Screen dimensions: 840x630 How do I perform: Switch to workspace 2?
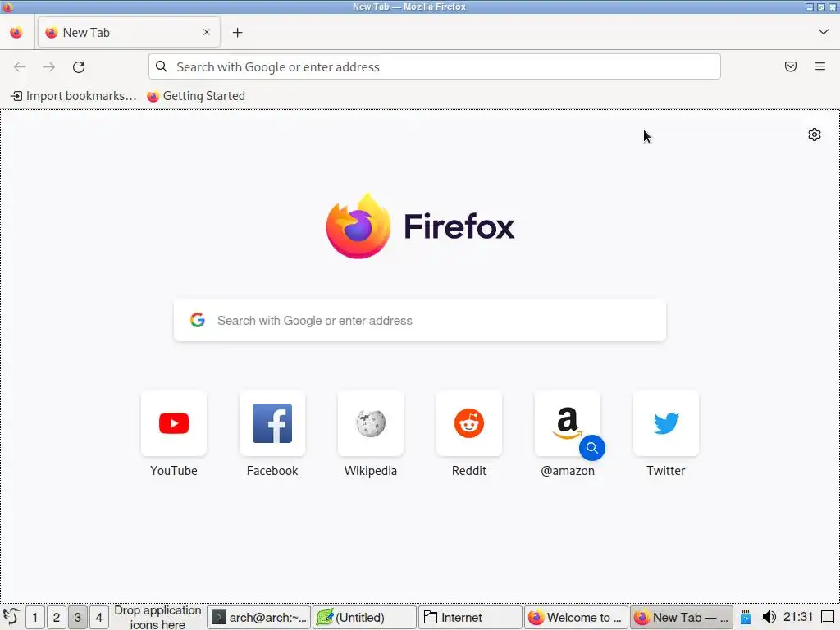coord(57,618)
